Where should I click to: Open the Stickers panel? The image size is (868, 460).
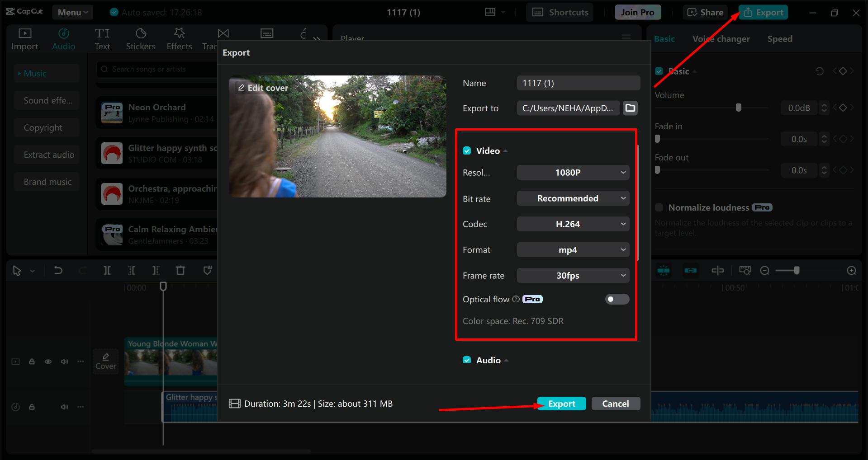coord(140,39)
